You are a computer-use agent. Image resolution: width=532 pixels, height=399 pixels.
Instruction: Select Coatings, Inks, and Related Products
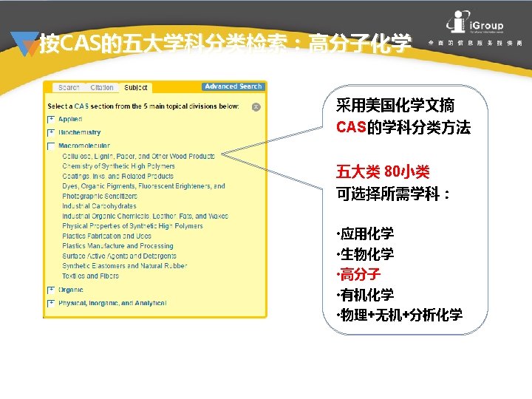tap(117, 176)
